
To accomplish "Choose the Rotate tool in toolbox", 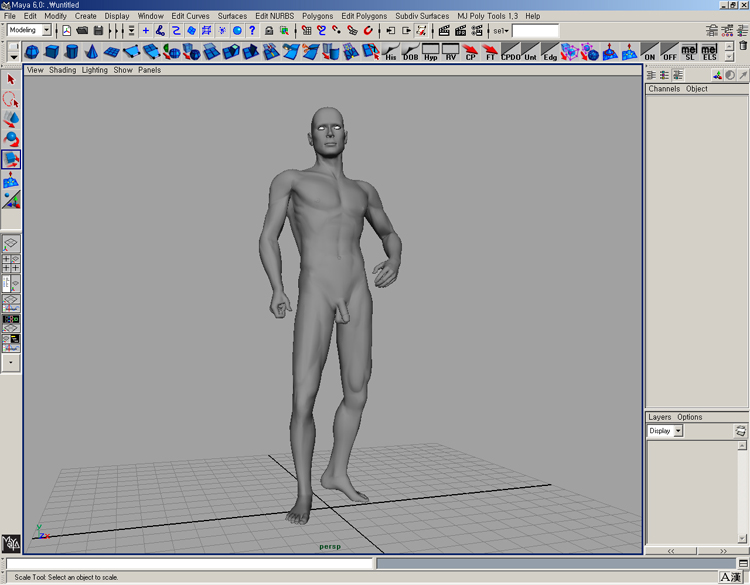I will click(x=11, y=139).
